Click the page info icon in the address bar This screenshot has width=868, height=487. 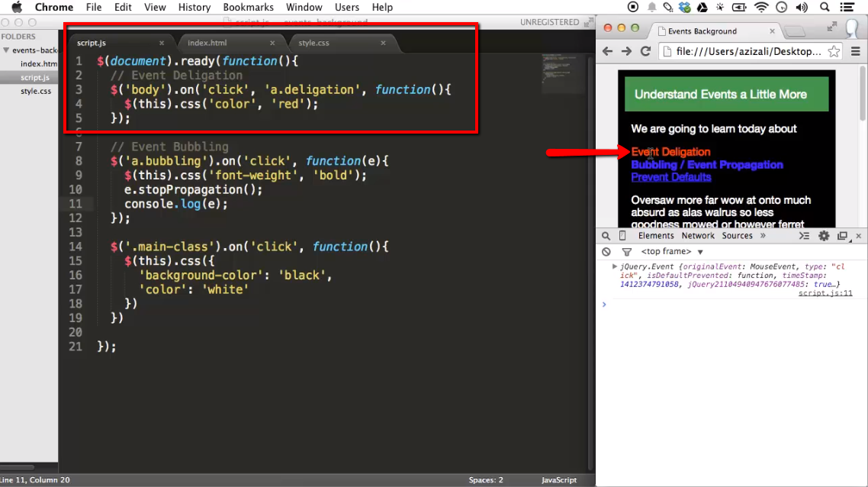(667, 52)
